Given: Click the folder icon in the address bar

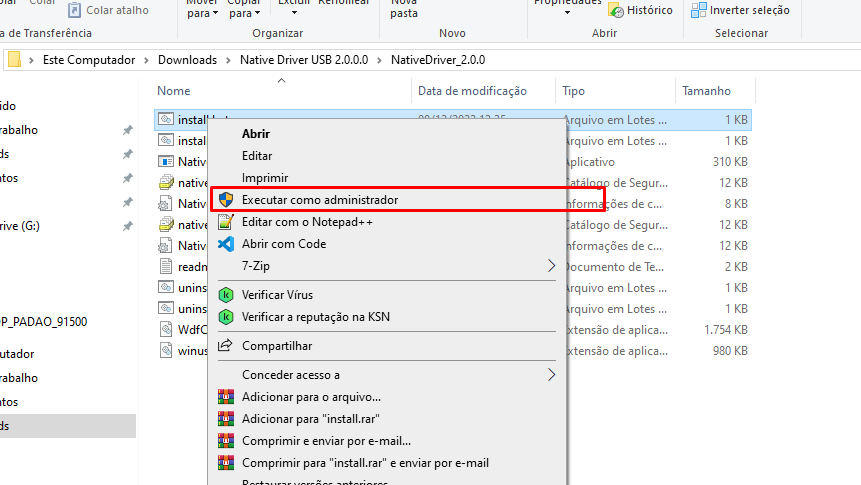Looking at the screenshot, I should tap(14, 60).
